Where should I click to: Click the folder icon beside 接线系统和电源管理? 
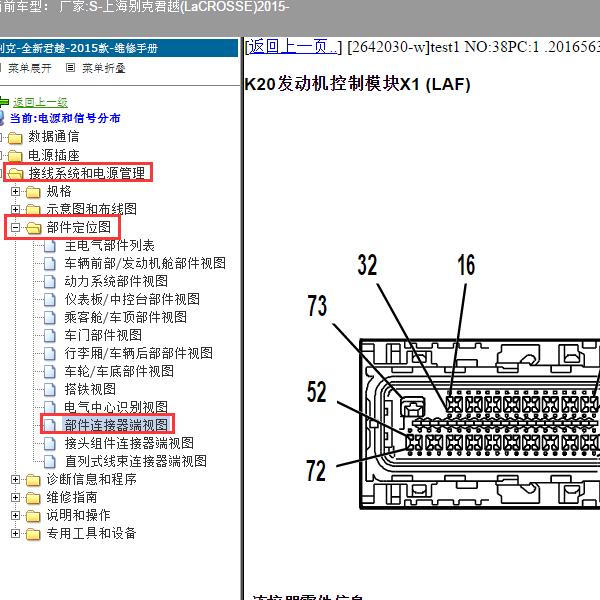15,174
